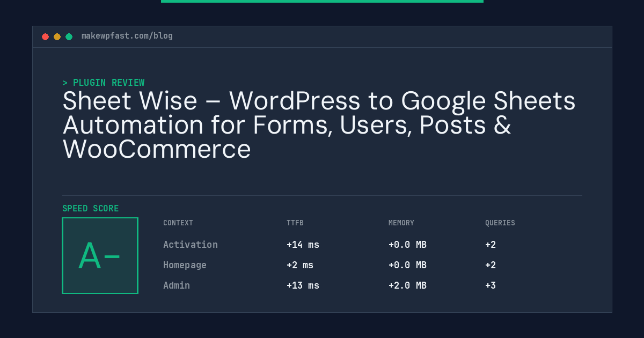Click the Activation queries value +2

[x=491, y=245]
